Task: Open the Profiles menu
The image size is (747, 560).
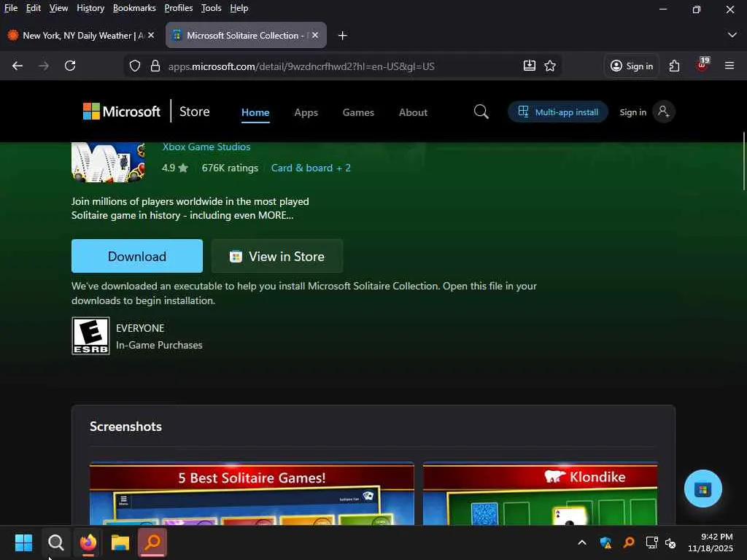Action: [179, 8]
